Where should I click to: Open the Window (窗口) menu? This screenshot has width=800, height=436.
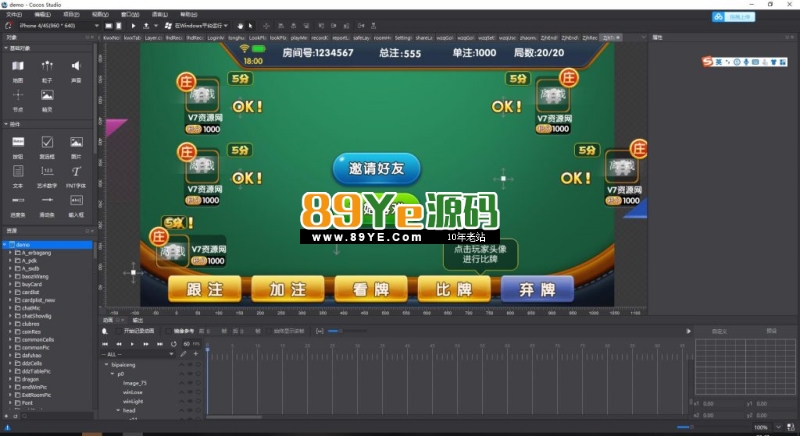tap(130, 14)
